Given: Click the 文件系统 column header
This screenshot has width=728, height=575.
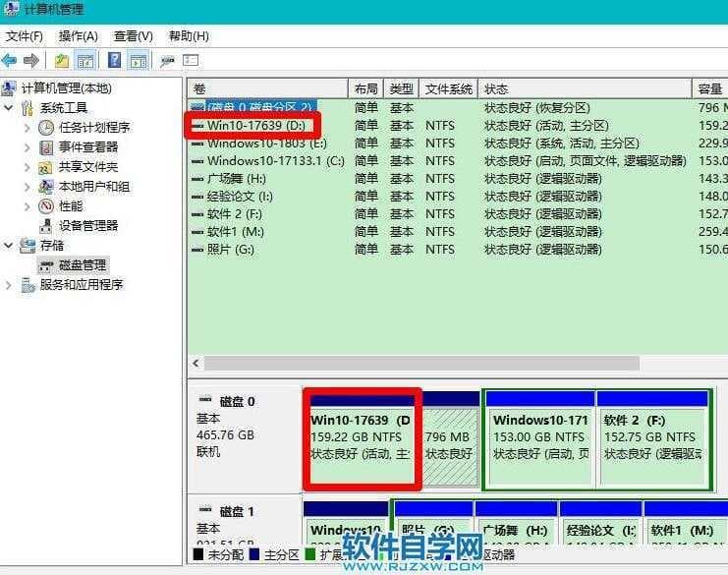Looking at the screenshot, I should [x=449, y=88].
